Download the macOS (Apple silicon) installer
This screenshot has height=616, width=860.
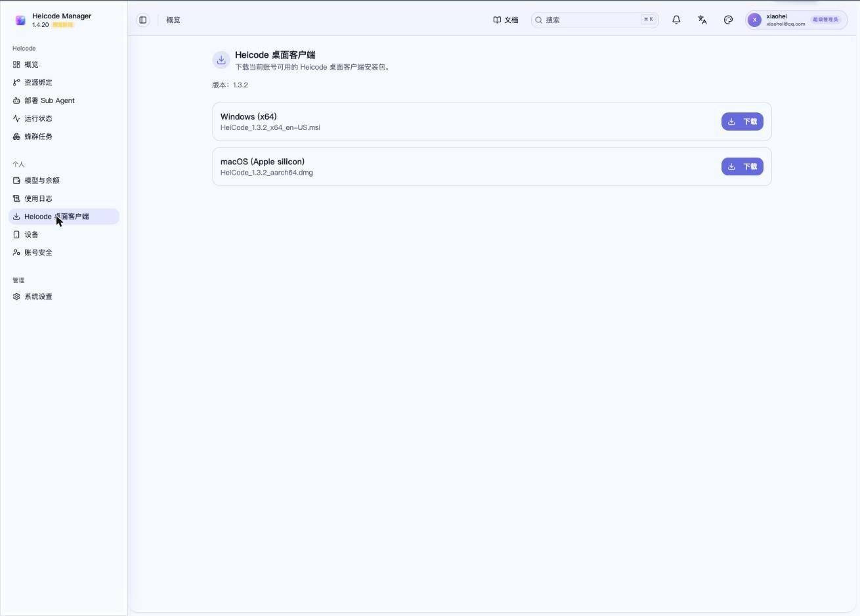pyautogui.click(x=742, y=166)
